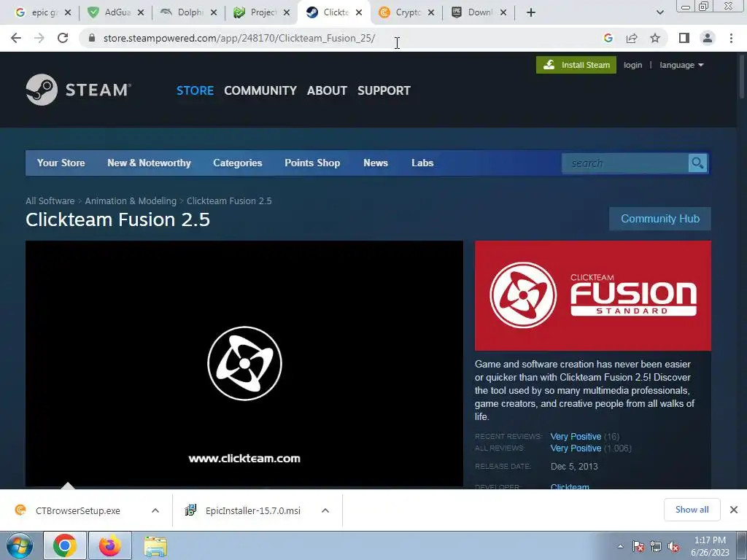
Task: Click the Install Steam button
Action: pyautogui.click(x=576, y=65)
